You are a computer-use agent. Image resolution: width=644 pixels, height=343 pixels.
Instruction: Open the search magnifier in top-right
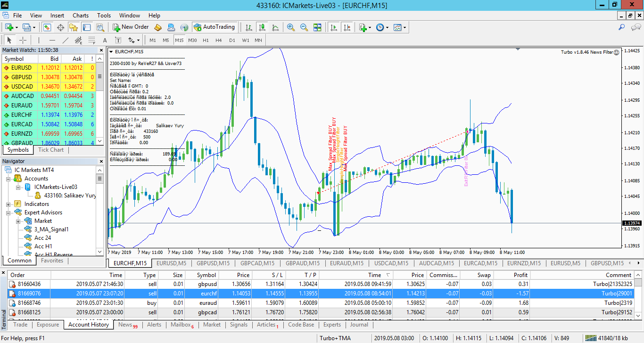[622, 27]
